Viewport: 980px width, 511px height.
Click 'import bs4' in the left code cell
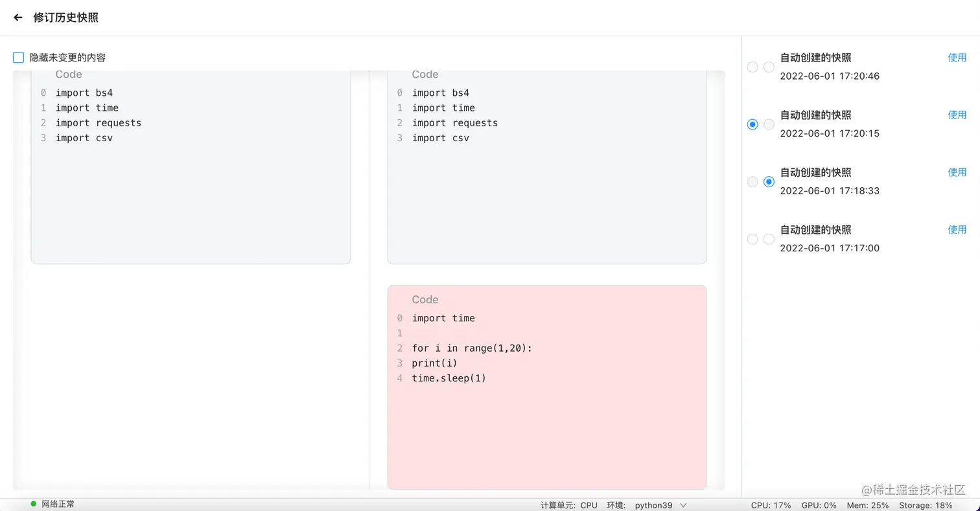pyautogui.click(x=84, y=93)
